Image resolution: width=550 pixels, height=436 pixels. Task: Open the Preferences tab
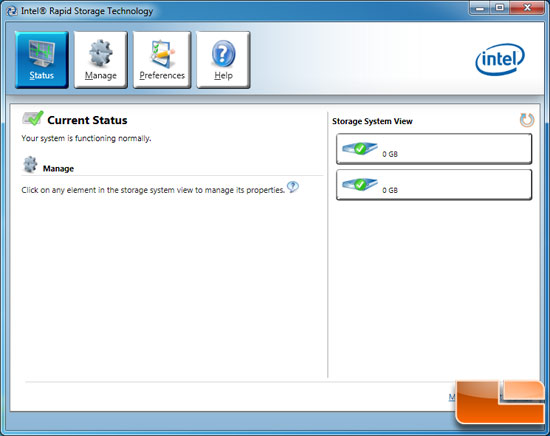(162, 59)
